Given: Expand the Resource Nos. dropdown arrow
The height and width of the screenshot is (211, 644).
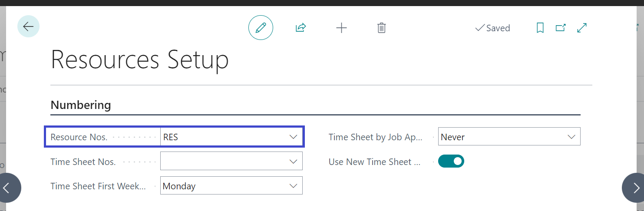Looking at the screenshot, I should point(293,137).
